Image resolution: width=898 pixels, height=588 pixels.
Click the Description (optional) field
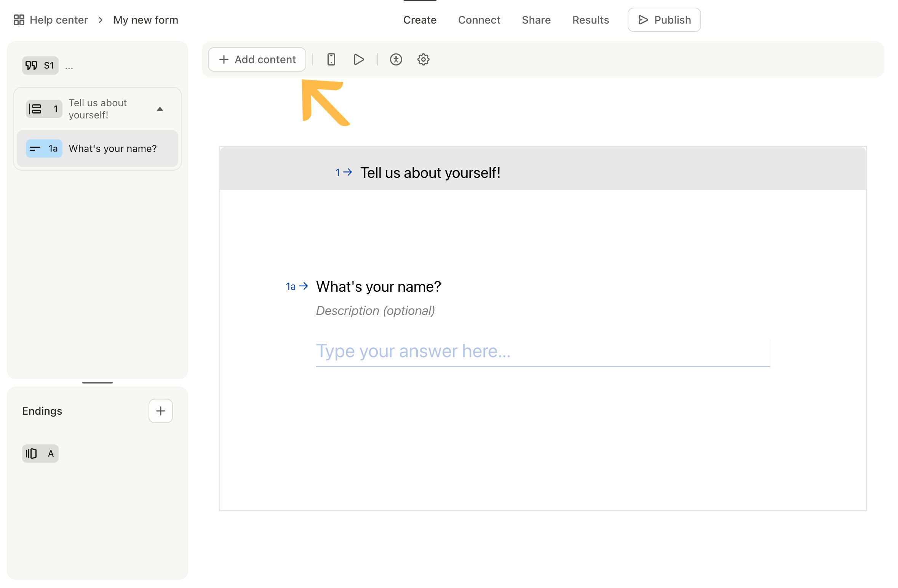pos(375,311)
